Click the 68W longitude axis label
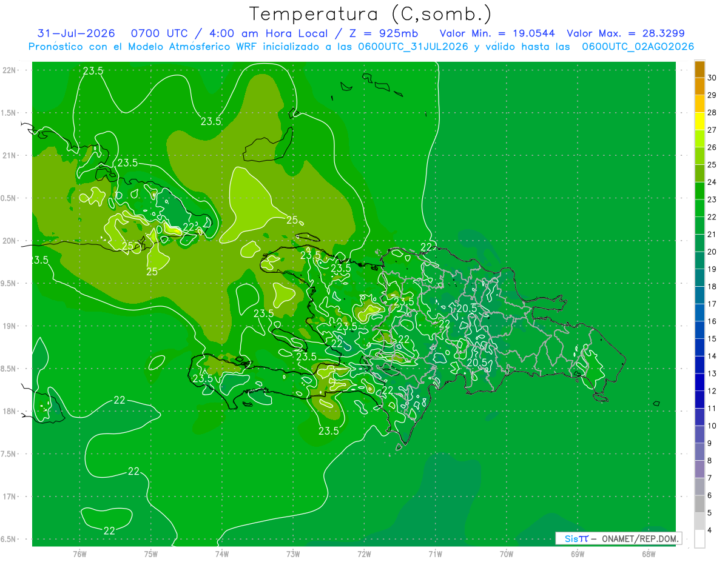Image resolution: width=728 pixels, height=562 pixels. [x=649, y=554]
